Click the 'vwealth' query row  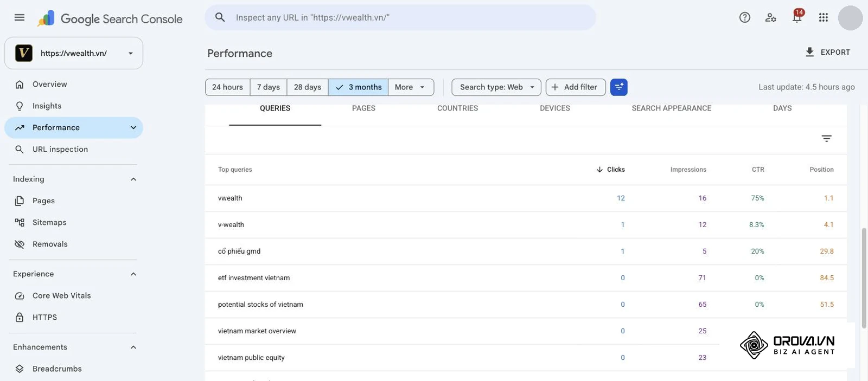click(526, 198)
